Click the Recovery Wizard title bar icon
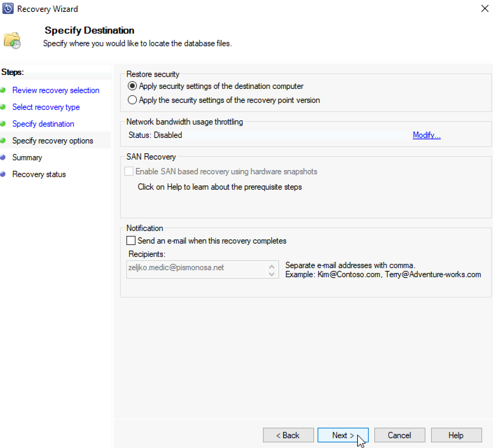493x448 pixels. [x=8, y=9]
